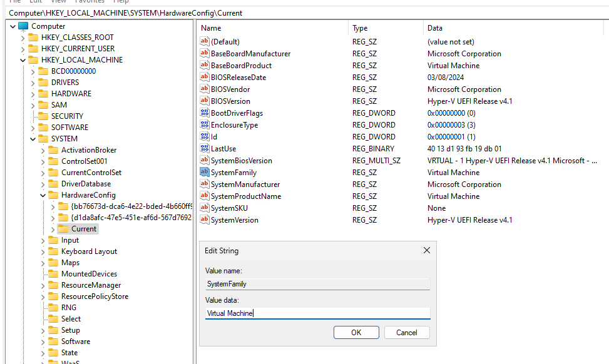Select the SECURITY key in tree
The width and height of the screenshot is (609, 364).
[x=67, y=116]
